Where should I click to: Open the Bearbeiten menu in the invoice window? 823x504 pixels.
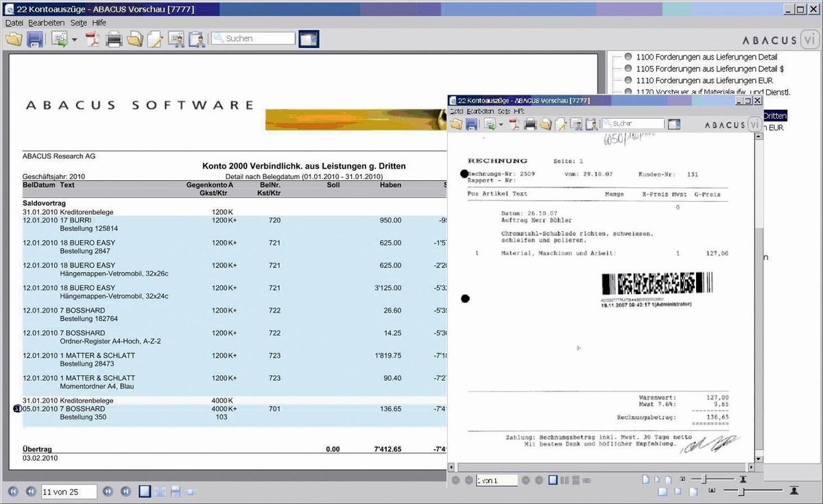click(x=480, y=111)
